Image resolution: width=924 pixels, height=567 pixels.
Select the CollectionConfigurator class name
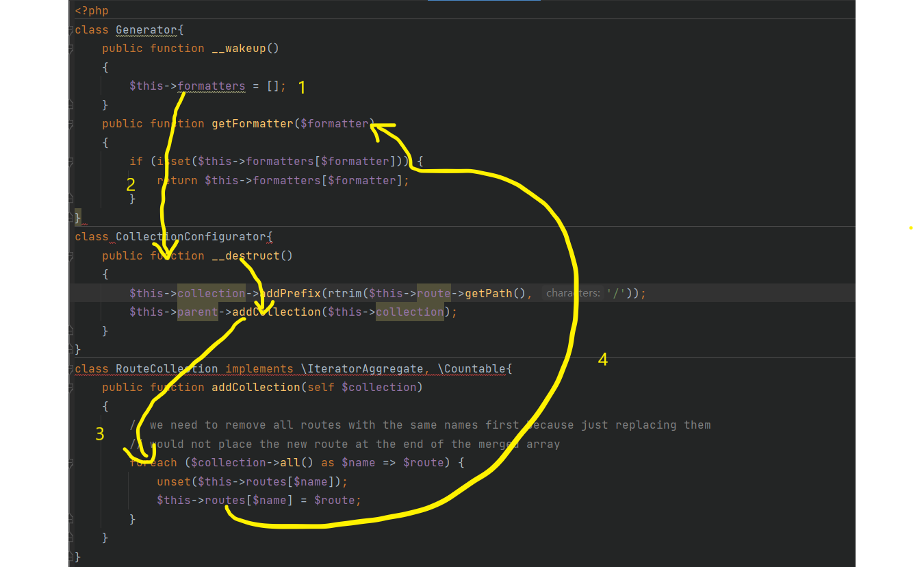(x=191, y=236)
